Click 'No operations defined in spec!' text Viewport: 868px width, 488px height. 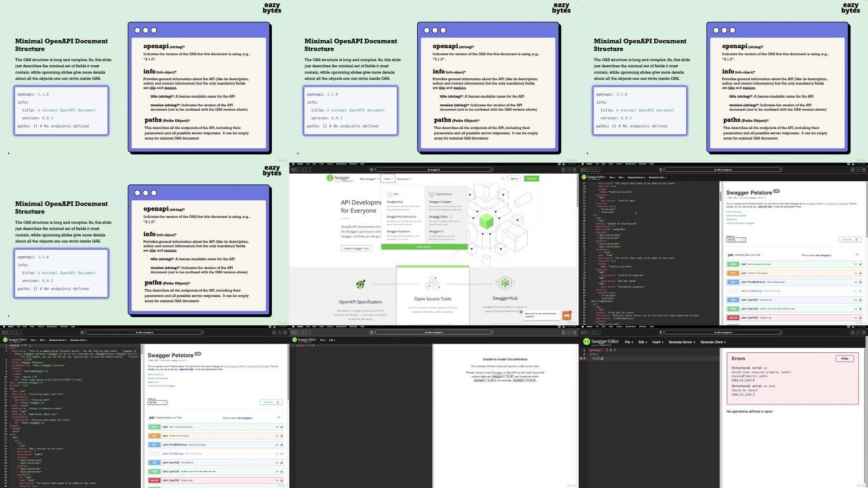point(750,411)
